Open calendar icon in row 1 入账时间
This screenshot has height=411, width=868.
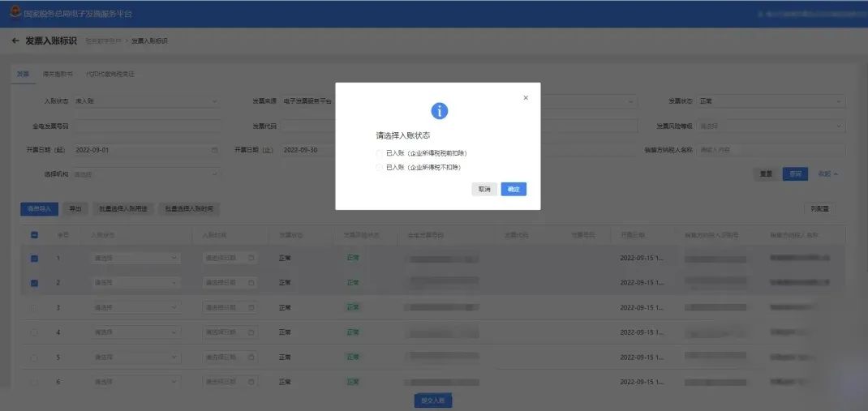pyautogui.click(x=251, y=259)
